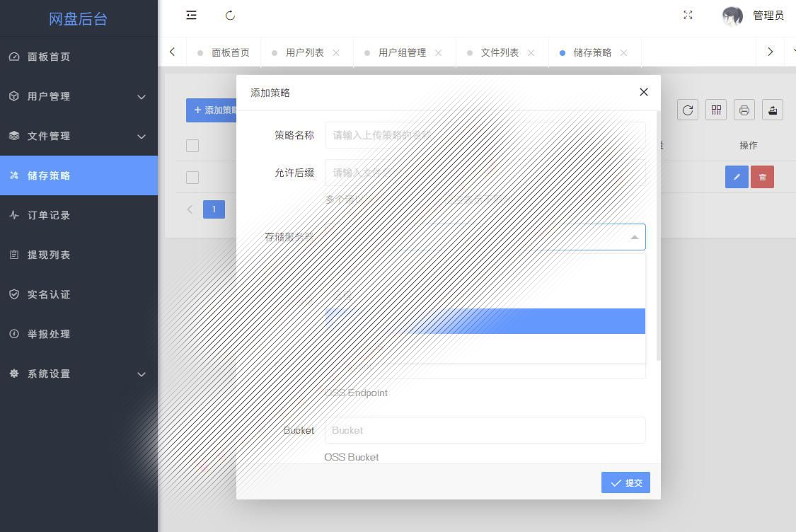Refresh the table with the reload toolbar icon
The height and width of the screenshot is (532, 796).
point(688,110)
